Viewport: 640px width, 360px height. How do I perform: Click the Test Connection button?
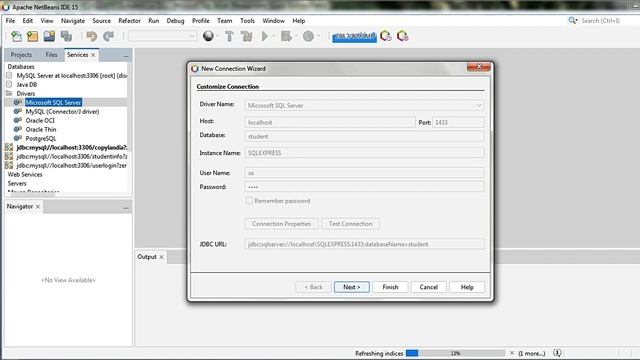click(x=351, y=224)
